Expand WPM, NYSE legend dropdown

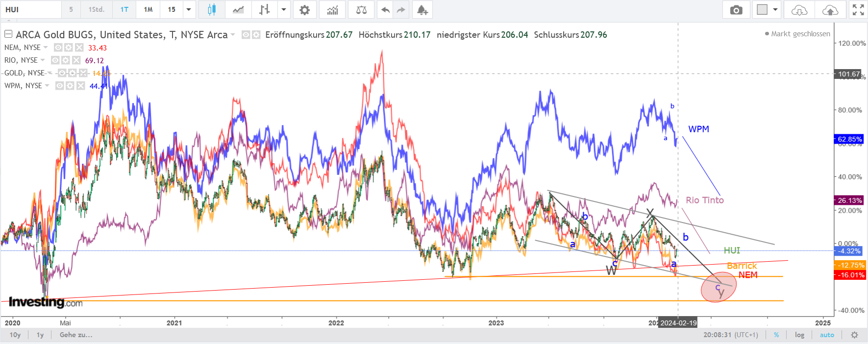(47, 86)
